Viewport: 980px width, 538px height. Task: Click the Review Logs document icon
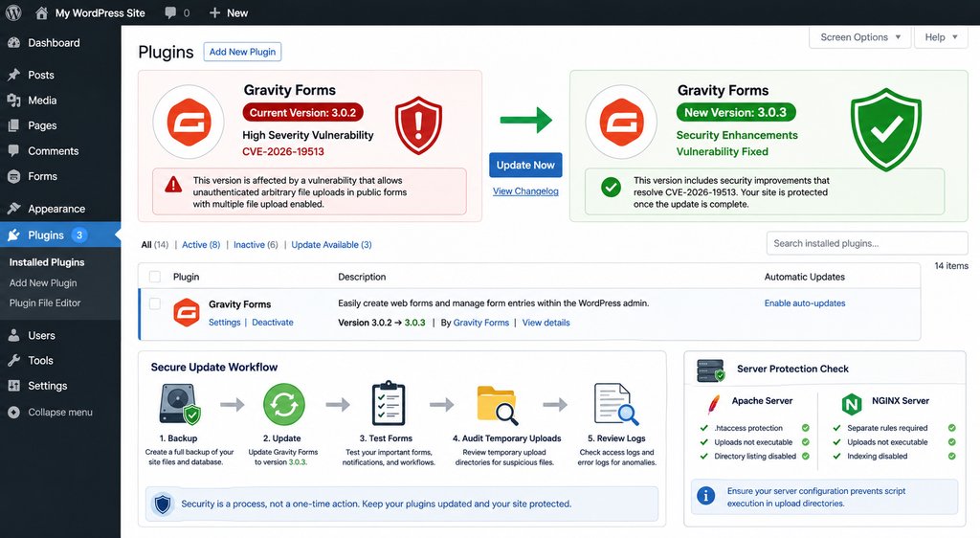(616, 404)
